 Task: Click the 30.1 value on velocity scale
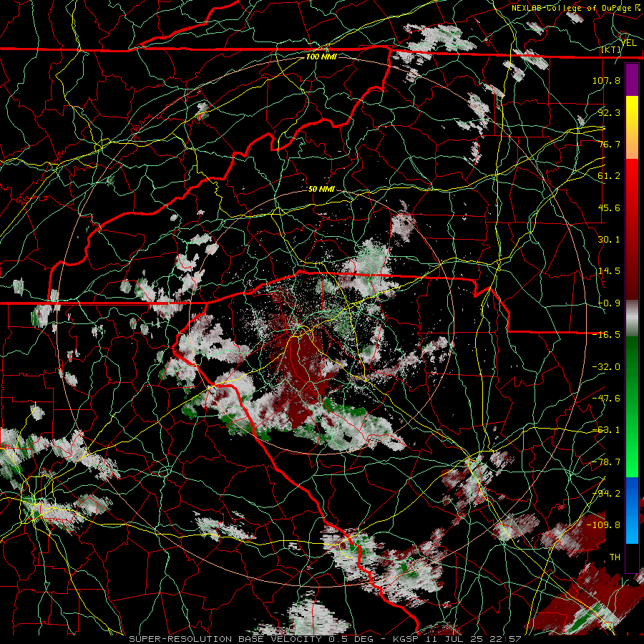click(609, 240)
